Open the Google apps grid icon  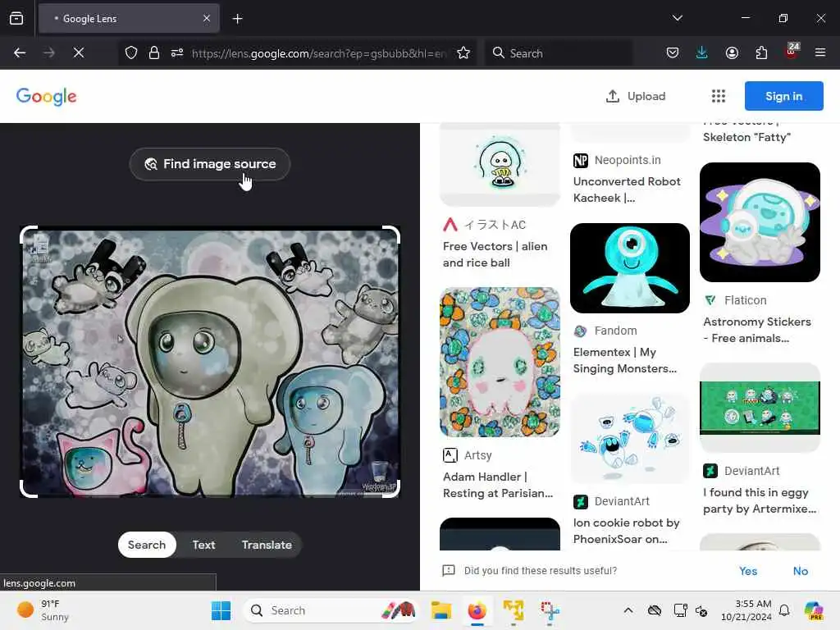719,96
